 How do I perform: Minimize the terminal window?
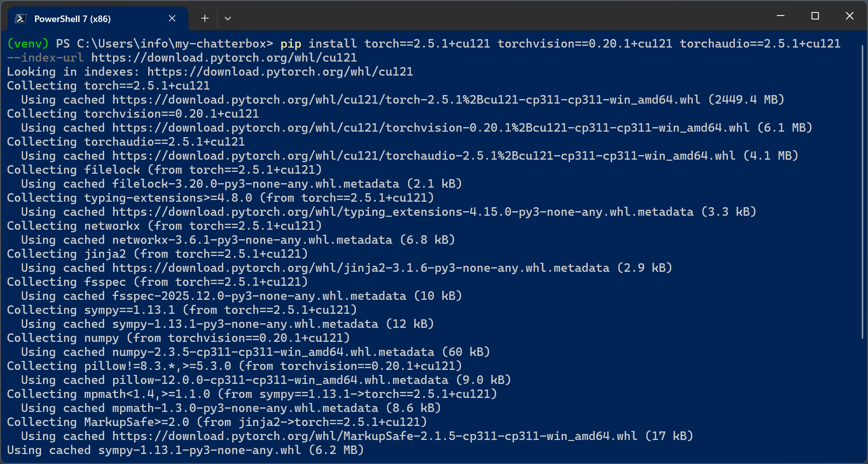coord(780,16)
